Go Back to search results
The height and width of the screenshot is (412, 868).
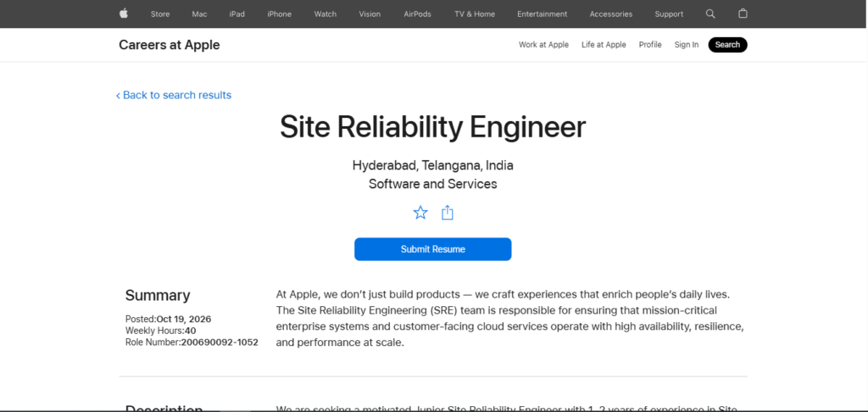click(x=173, y=95)
